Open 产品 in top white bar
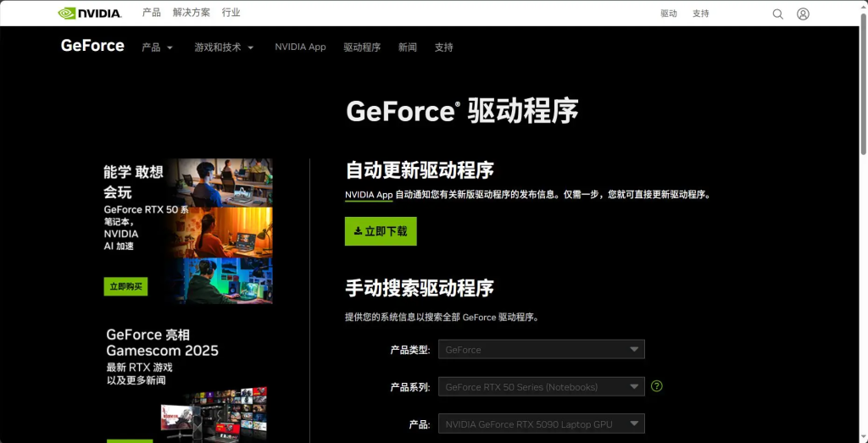The image size is (868, 443). coord(151,13)
